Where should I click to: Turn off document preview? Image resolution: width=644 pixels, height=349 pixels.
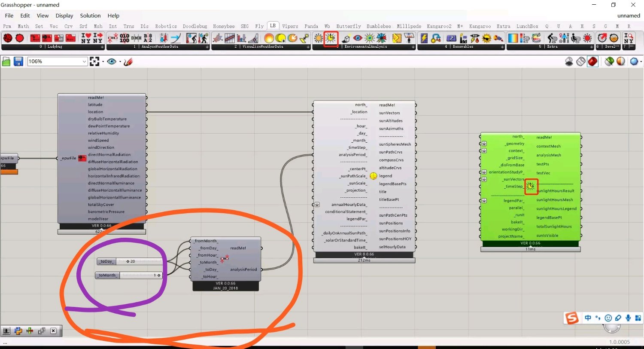coord(569,62)
